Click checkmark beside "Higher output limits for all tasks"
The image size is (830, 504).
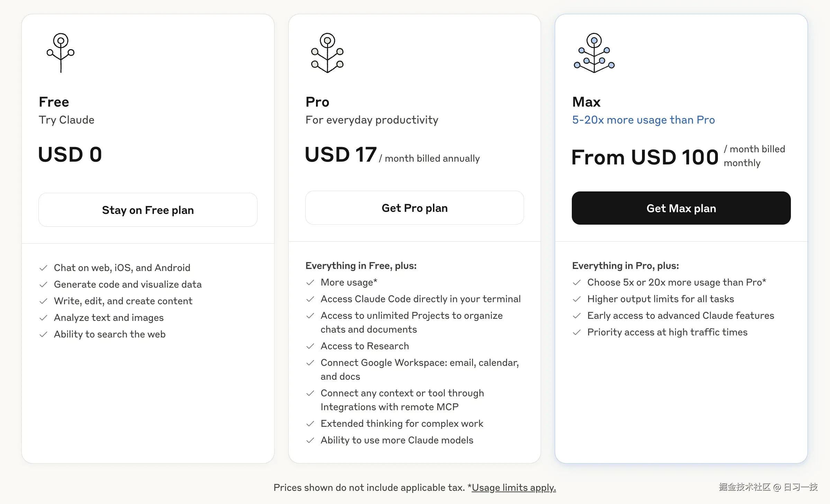[x=577, y=299]
